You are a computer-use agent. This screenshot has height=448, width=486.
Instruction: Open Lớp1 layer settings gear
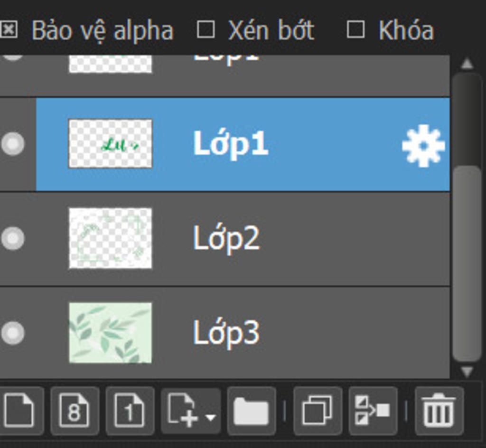point(424,146)
